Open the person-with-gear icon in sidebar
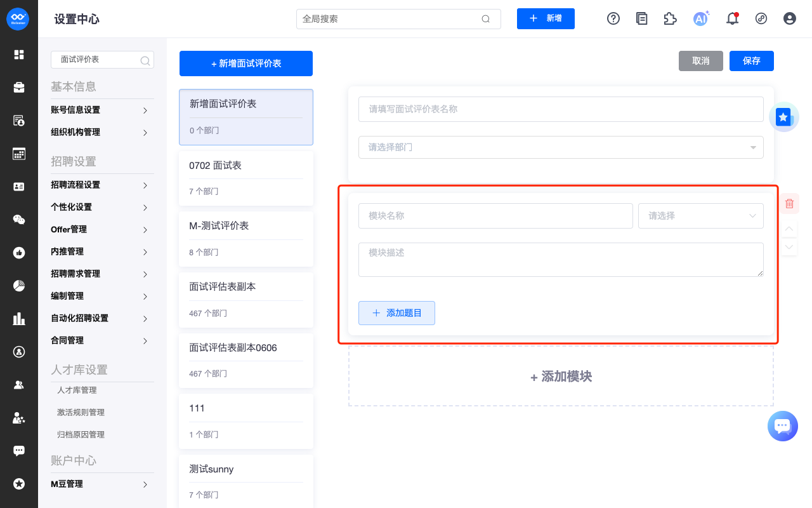Viewport: 812px width, 508px height. click(x=19, y=418)
